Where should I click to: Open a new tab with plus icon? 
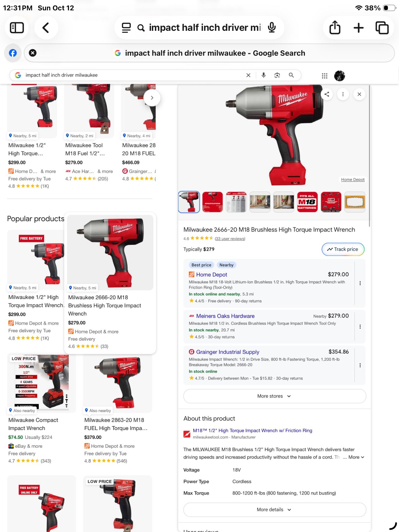click(359, 28)
